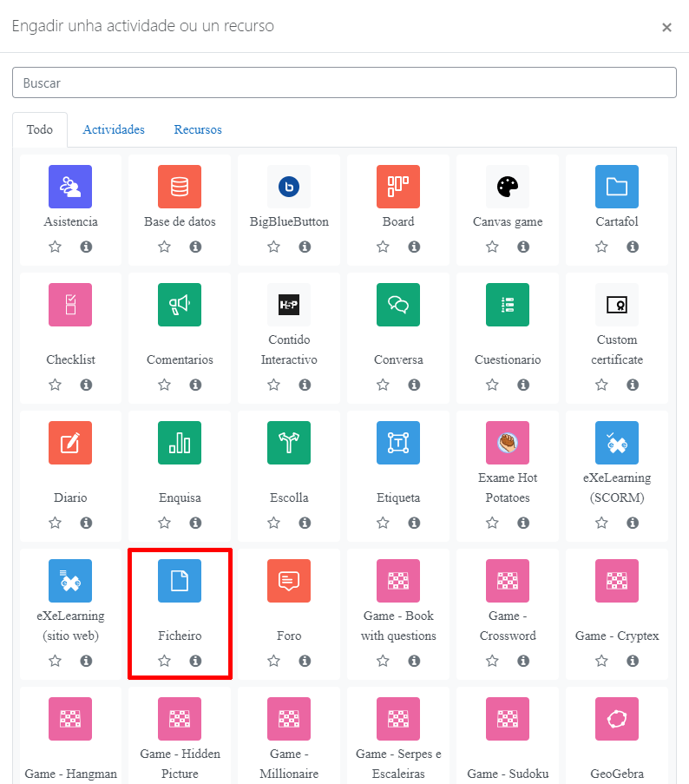This screenshot has width=689, height=784.
Task: Focus the Buscar search field
Action: click(x=344, y=82)
